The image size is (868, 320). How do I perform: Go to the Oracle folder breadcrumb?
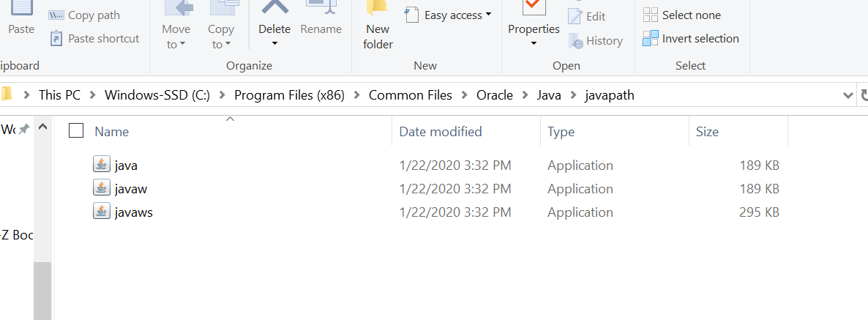point(495,95)
